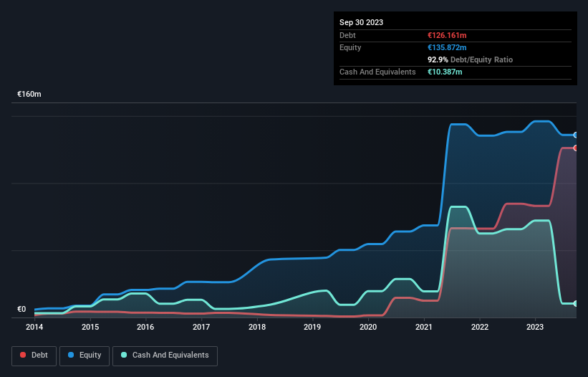The width and height of the screenshot is (588, 377).
Task: Click the 2018 x-axis label
Action: click(257, 327)
